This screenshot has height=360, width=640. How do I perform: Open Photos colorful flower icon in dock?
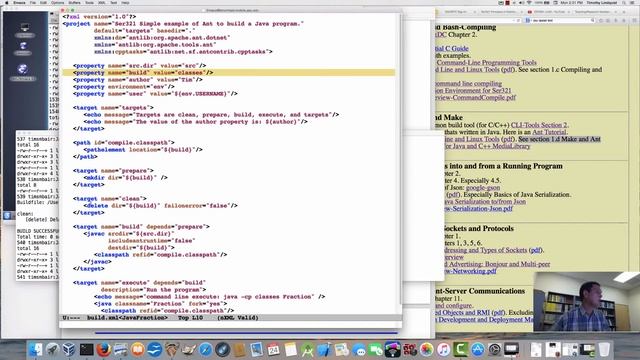click(427, 350)
